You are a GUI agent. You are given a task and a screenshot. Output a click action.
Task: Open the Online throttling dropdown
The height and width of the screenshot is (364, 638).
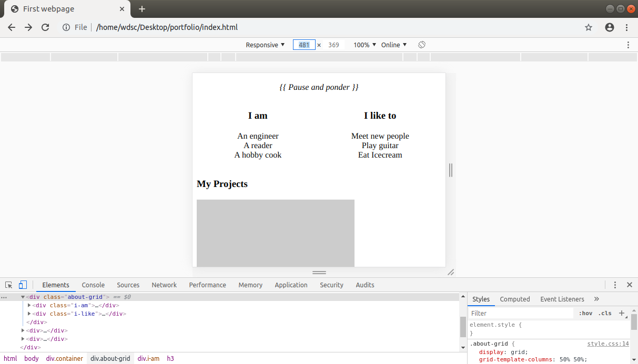pyautogui.click(x=394, y=45)
